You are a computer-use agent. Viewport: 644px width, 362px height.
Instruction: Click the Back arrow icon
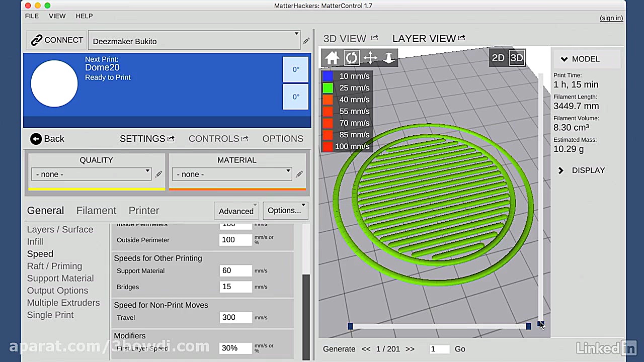pos(36,139)
